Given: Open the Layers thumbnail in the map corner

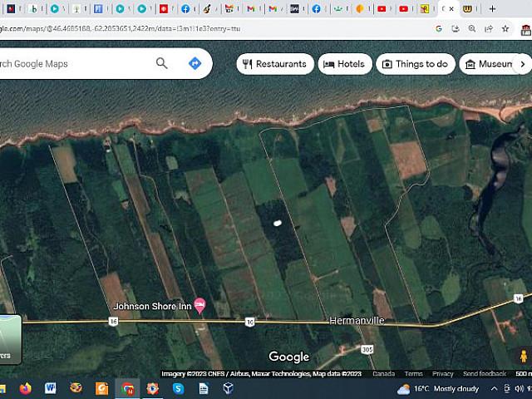Looking at the screenshot, I should coord(10,339).
